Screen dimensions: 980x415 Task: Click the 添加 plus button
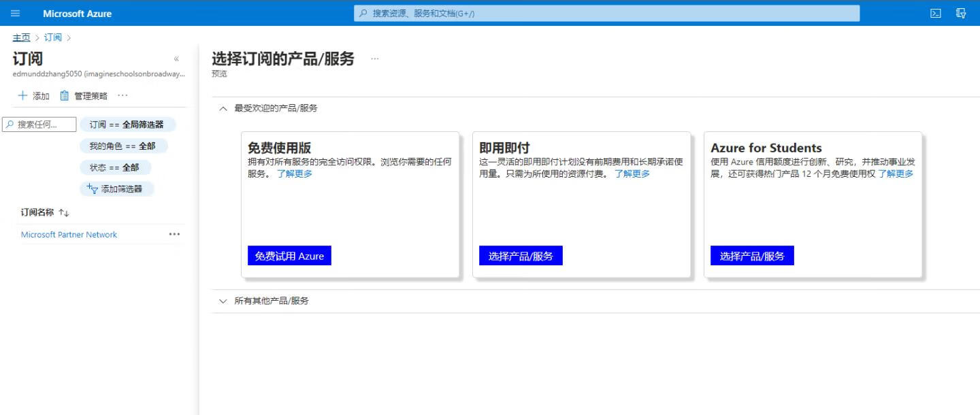click(x=33, y=96)
